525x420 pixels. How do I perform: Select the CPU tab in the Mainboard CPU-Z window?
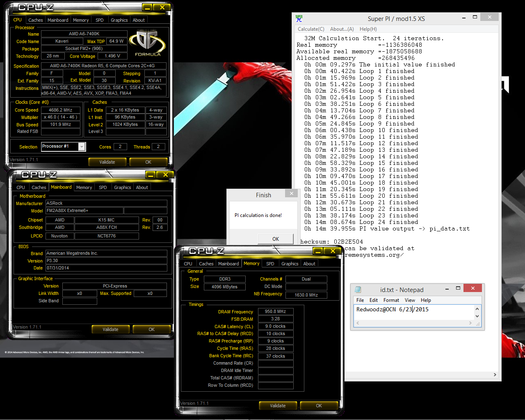(21, 187)
